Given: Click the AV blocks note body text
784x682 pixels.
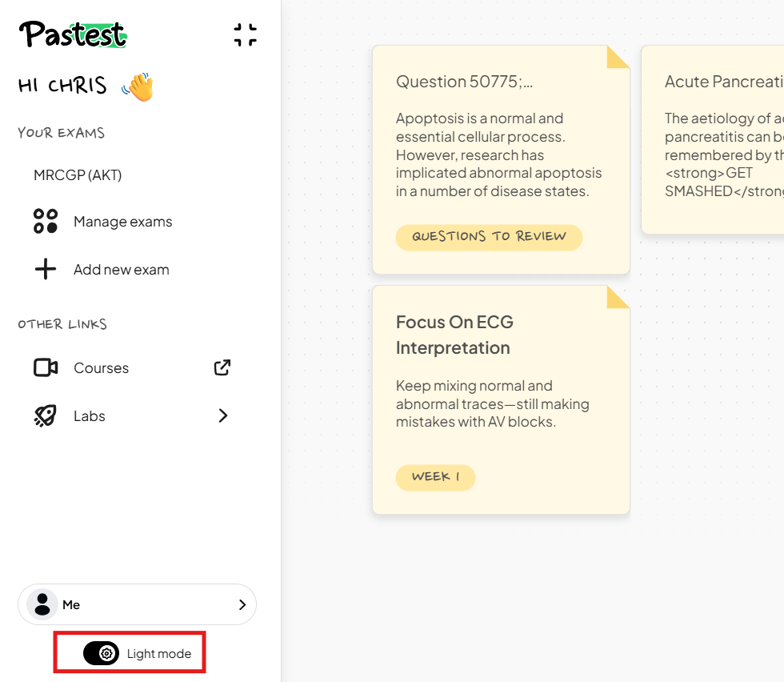Looking at the screenshot, I should tap(493, 403).
